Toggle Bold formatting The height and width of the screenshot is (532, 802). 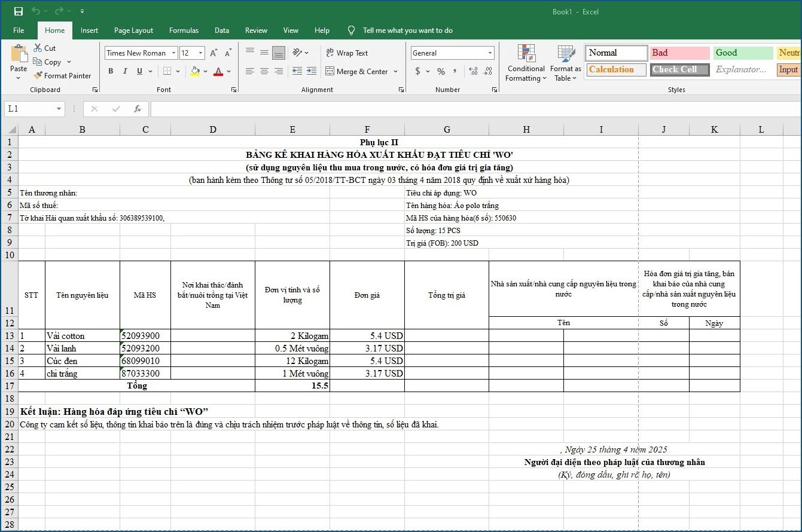pyautogui.click(x=111, y=71)
